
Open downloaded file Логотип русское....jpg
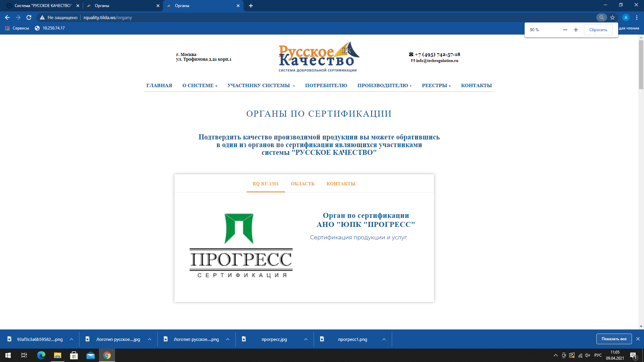[118, 339]
